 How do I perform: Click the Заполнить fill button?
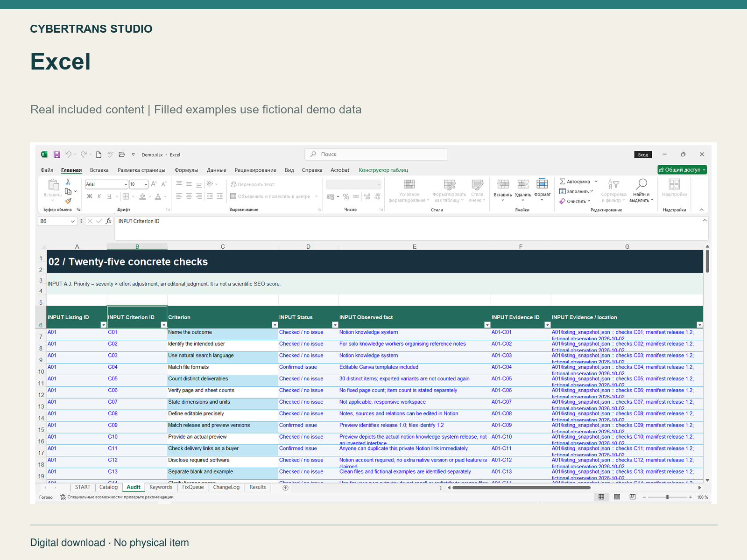pyautogui.click(x=576, y=191)
